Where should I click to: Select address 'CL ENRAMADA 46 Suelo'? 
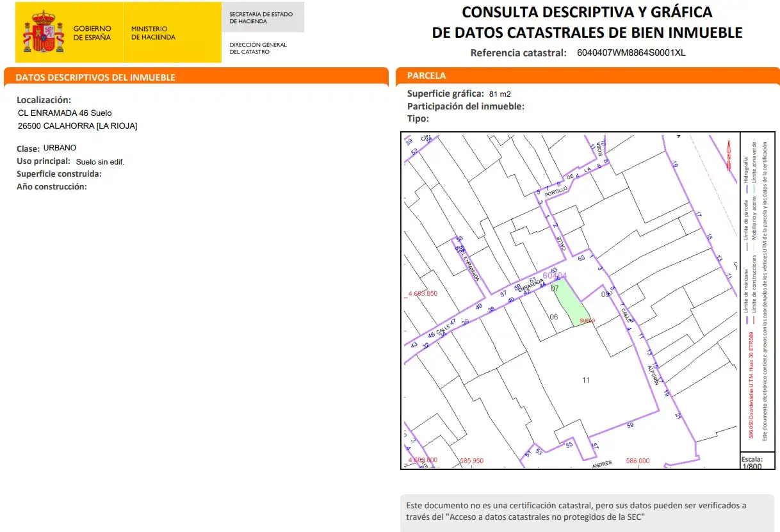65,113
